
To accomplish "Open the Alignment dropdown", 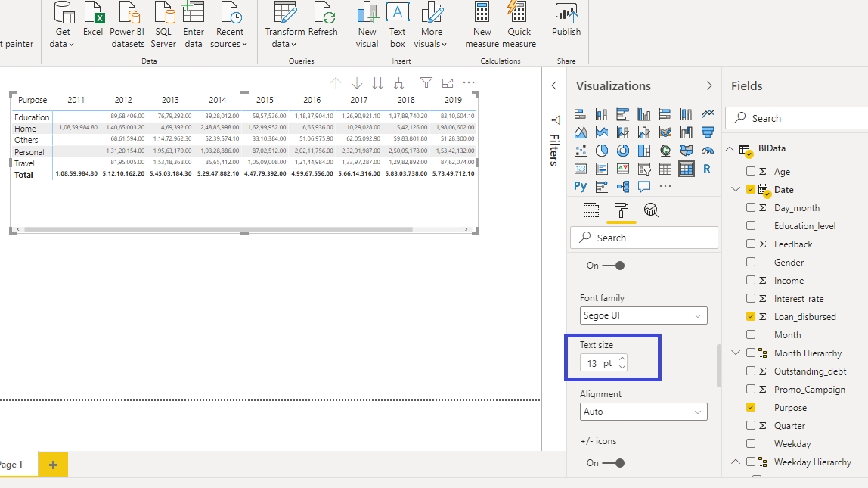I will 643,412.
